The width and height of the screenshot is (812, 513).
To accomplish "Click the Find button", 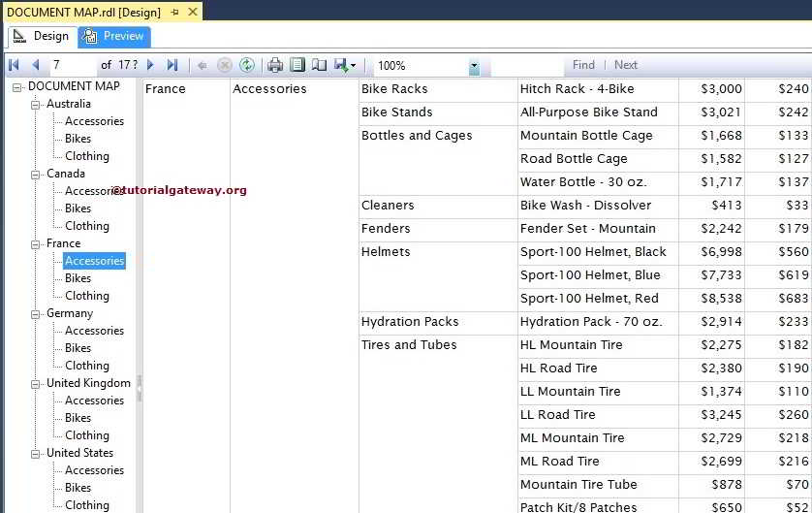I will 583,65.
